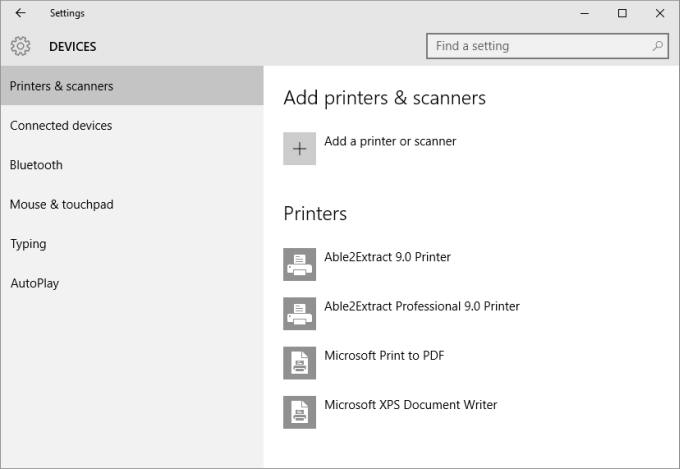
Task: Click the Settings window title
Action: click(x=67, y=13)
